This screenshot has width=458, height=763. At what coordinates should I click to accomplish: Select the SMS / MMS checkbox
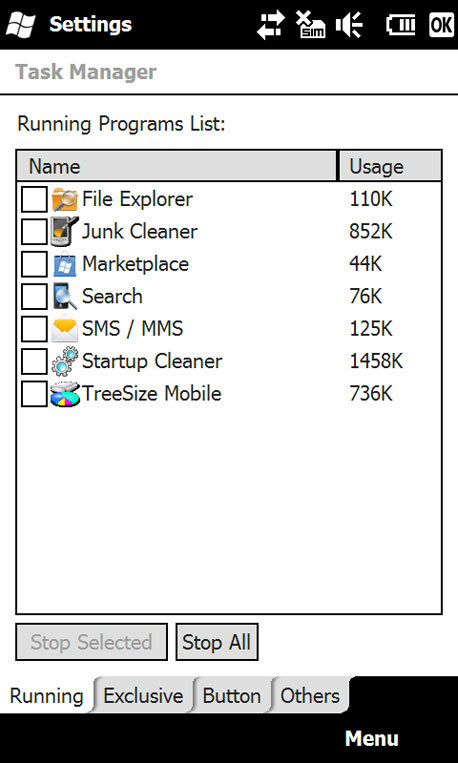tap(34, 329)
